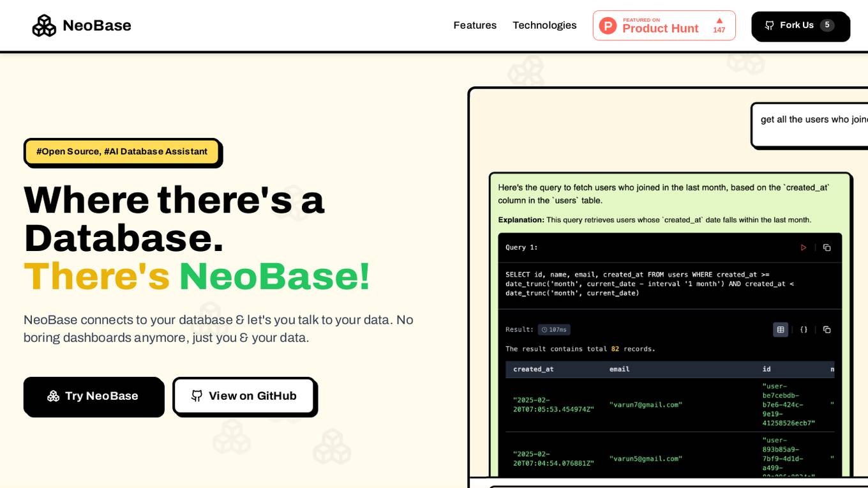Click the Try NeoBase button

click(x=93, y=396)
